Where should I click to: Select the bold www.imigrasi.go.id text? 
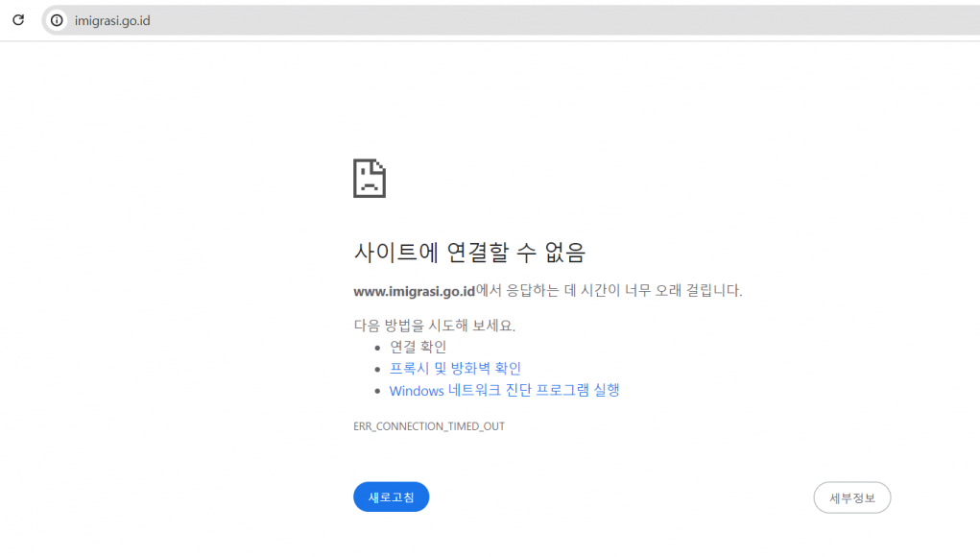(415, 290)
